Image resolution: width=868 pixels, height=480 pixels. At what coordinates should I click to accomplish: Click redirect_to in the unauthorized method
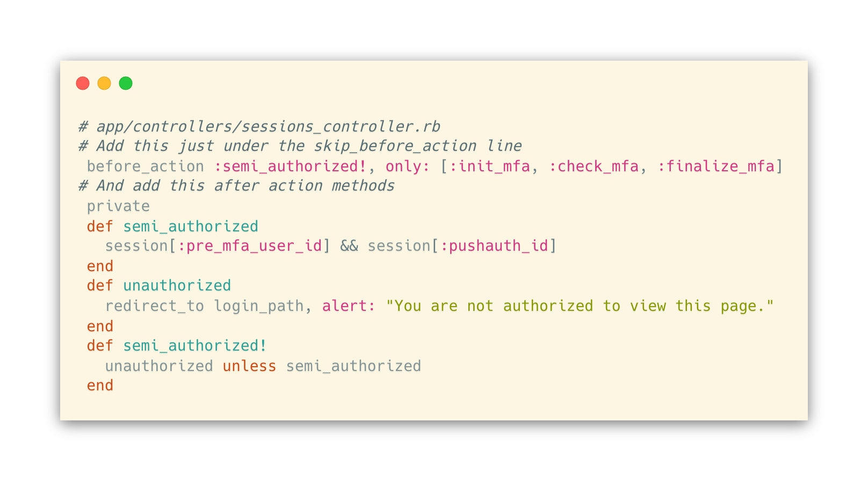pyautogui.click(x=155, y=306)
